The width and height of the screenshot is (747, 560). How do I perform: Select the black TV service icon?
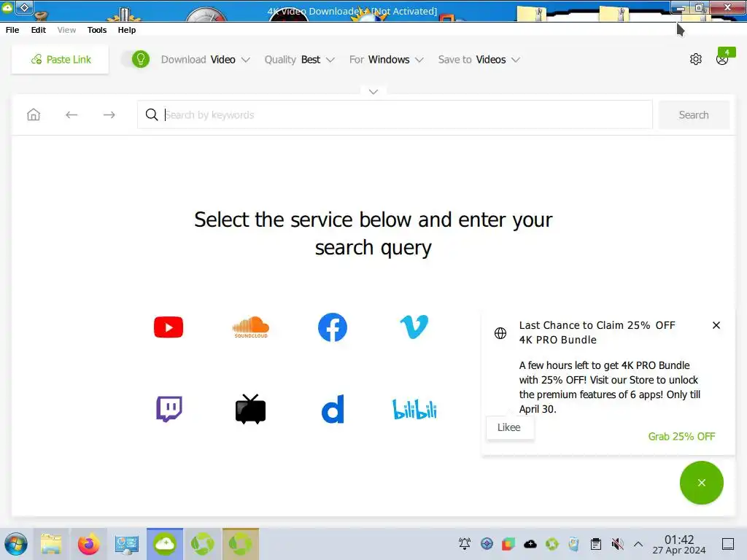251,409
